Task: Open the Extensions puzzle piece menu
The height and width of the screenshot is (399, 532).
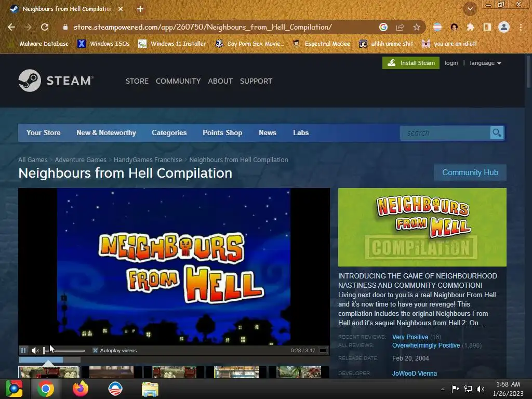Action: [x=470, y=27]
